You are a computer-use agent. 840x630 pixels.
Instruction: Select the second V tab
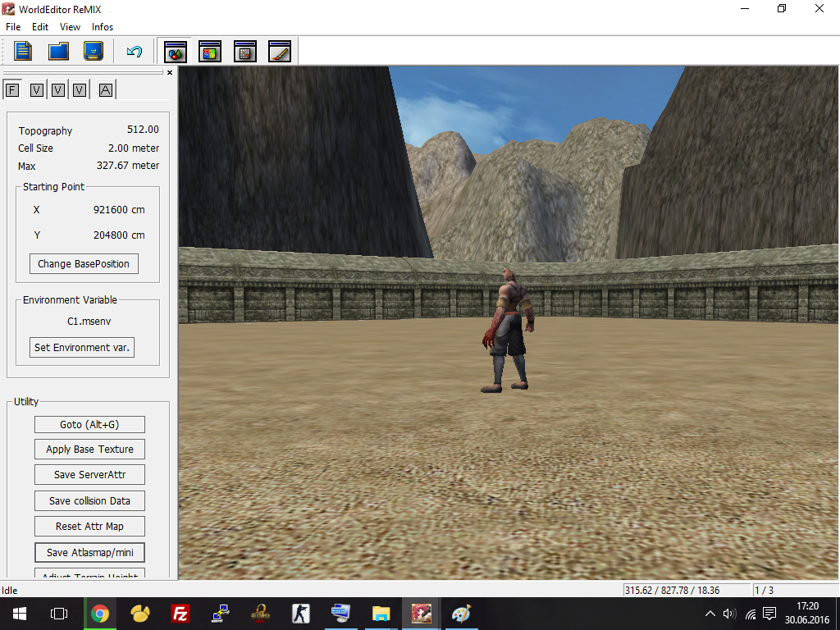[x=58, y=90]
